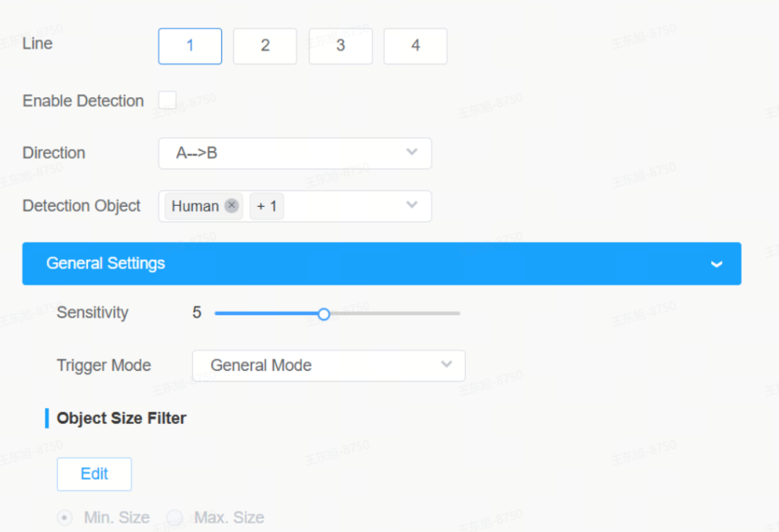Viewport: 779px width, 532px height.
Task: Select the Min. Size radio button
Action: point(65,517)
